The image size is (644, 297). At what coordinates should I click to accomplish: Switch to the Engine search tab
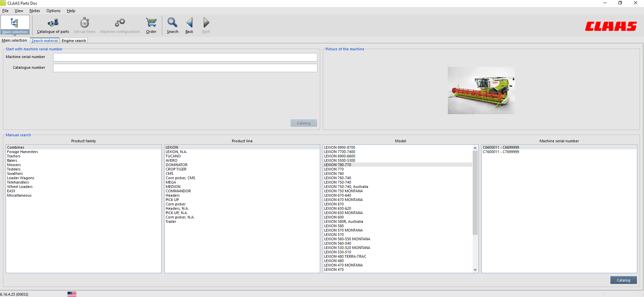tap(74, 41)
